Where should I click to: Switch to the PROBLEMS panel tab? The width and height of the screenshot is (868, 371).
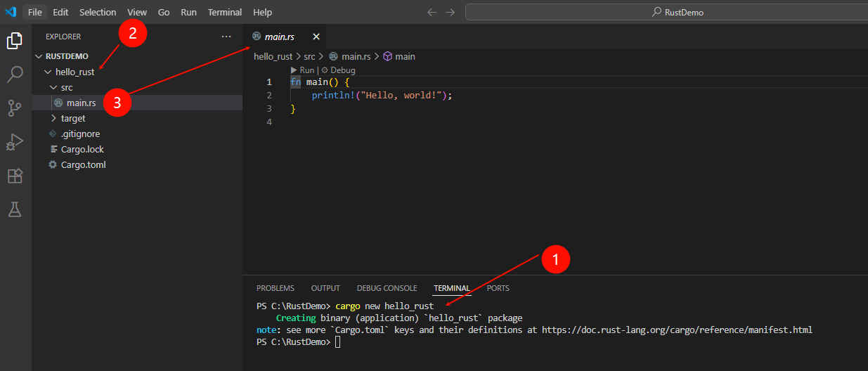[x=276, y=288]
